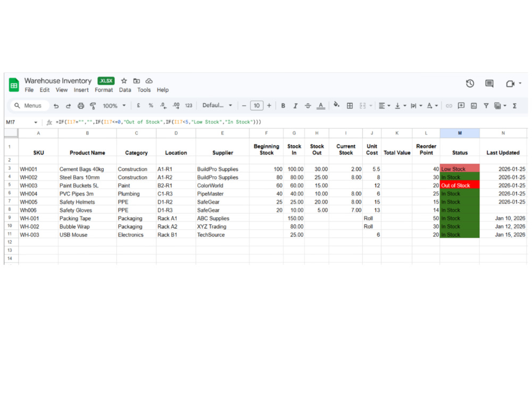Format as currency pound
This screenshot has width=532, height=399.
point(138,105)
